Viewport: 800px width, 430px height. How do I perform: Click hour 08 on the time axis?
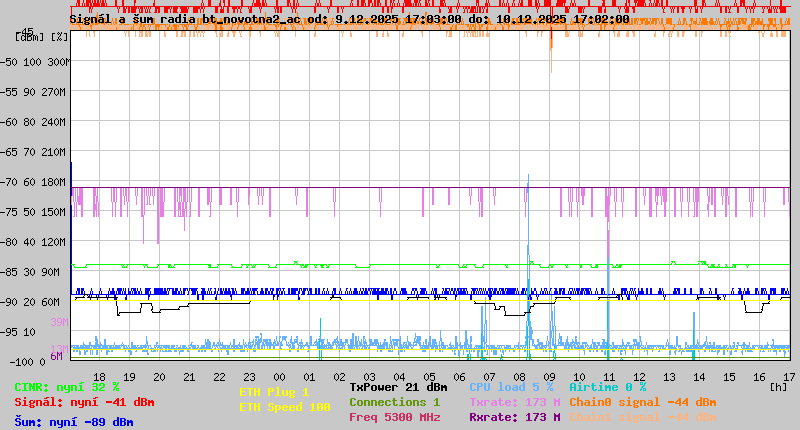(x=520, y=376)
